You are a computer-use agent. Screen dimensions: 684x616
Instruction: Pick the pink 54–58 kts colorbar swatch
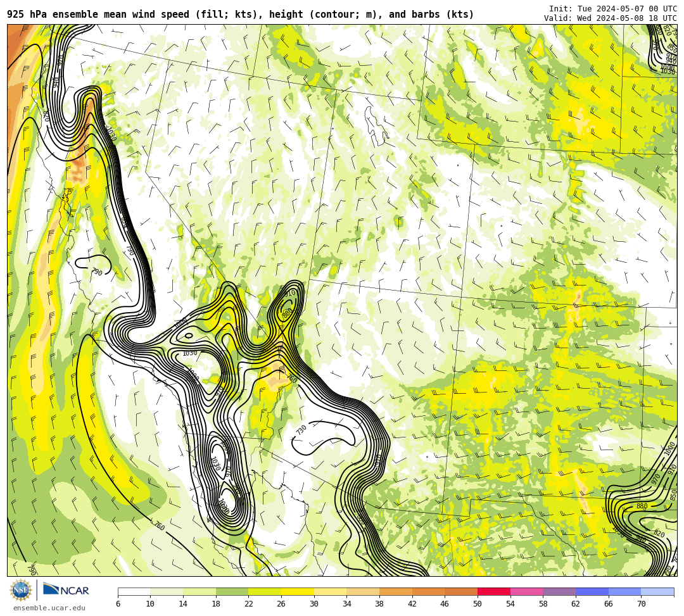tap(526, 591)
